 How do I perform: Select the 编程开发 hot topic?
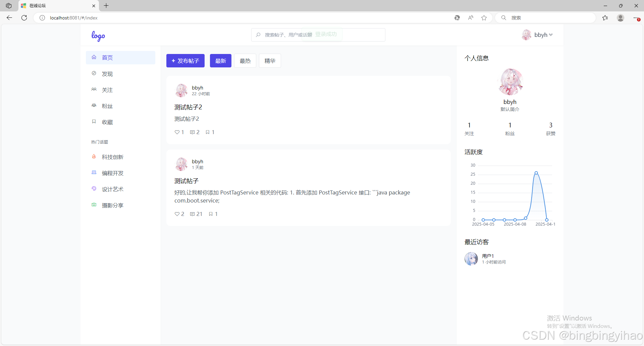pyautogui.click(x=120, y=173)
